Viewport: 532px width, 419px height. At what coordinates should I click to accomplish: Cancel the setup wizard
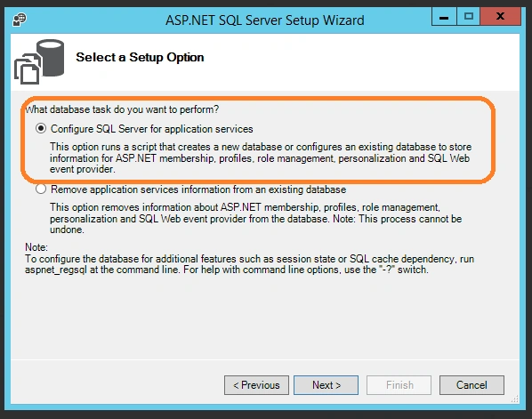pyautogui.click(x=472, y=385)
